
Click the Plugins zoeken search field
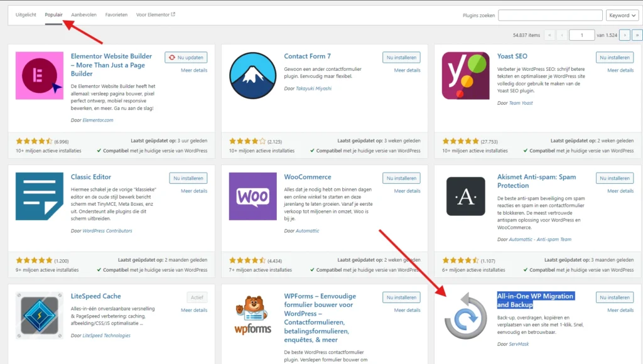[x=550, y=15]
